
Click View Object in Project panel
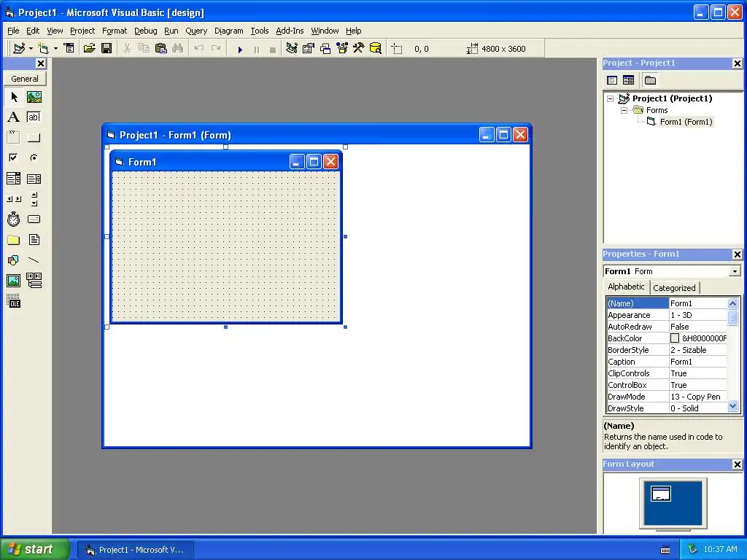click(628, 80)
